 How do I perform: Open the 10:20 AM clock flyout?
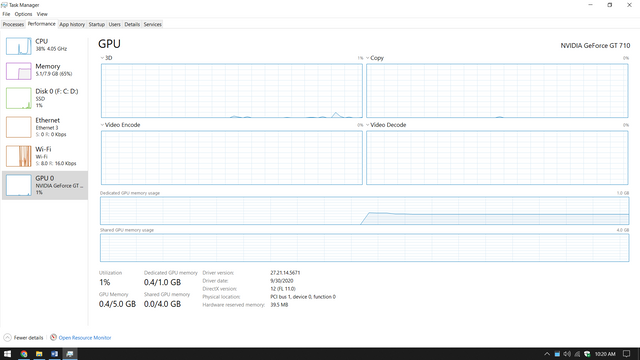[605, 354]
